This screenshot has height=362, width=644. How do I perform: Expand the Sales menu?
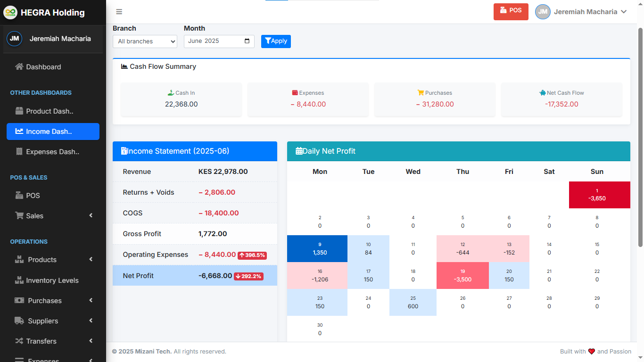point(35,215)
